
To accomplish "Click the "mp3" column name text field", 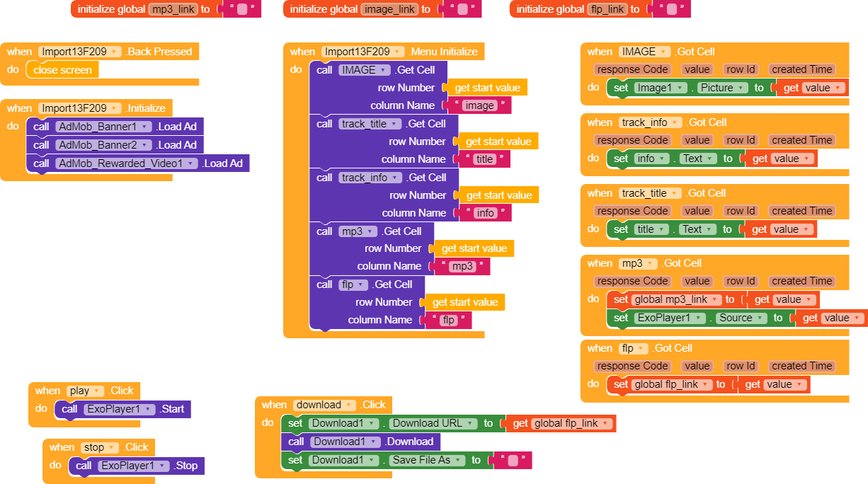I will [x=464, y=266].
